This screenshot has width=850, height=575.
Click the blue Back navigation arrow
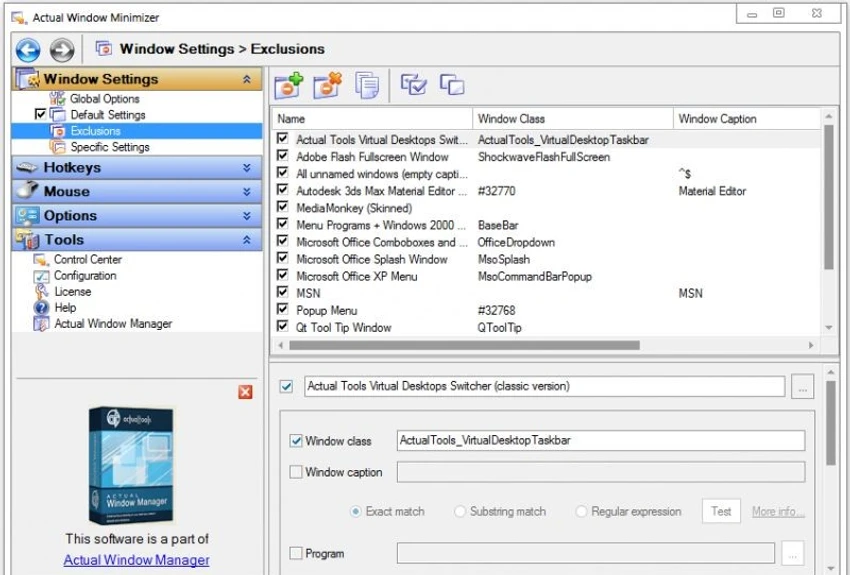28,50
